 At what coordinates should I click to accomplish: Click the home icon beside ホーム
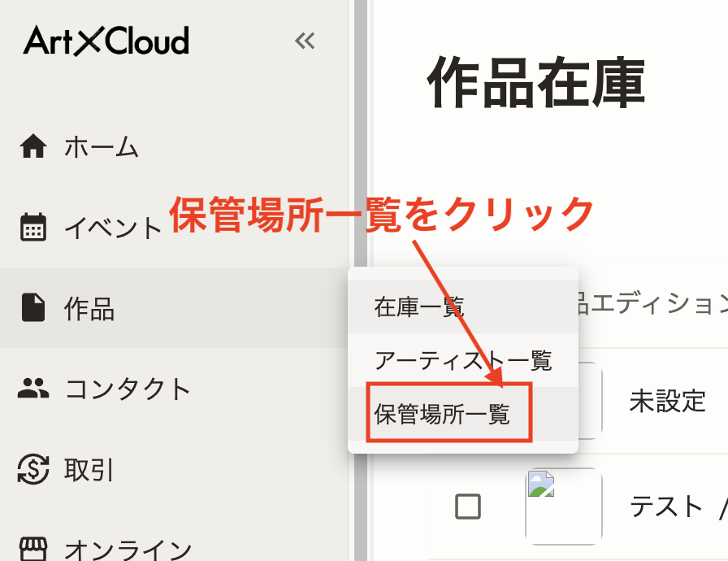coord(33,146)
